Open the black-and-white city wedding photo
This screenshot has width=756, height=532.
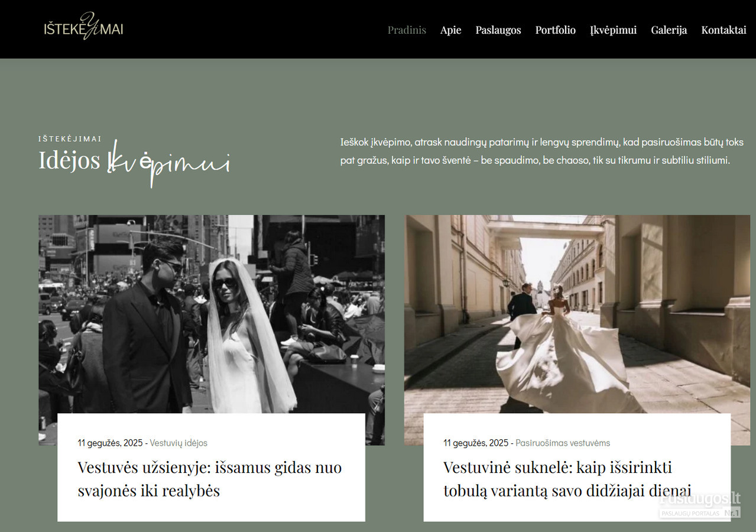point(212,314)
